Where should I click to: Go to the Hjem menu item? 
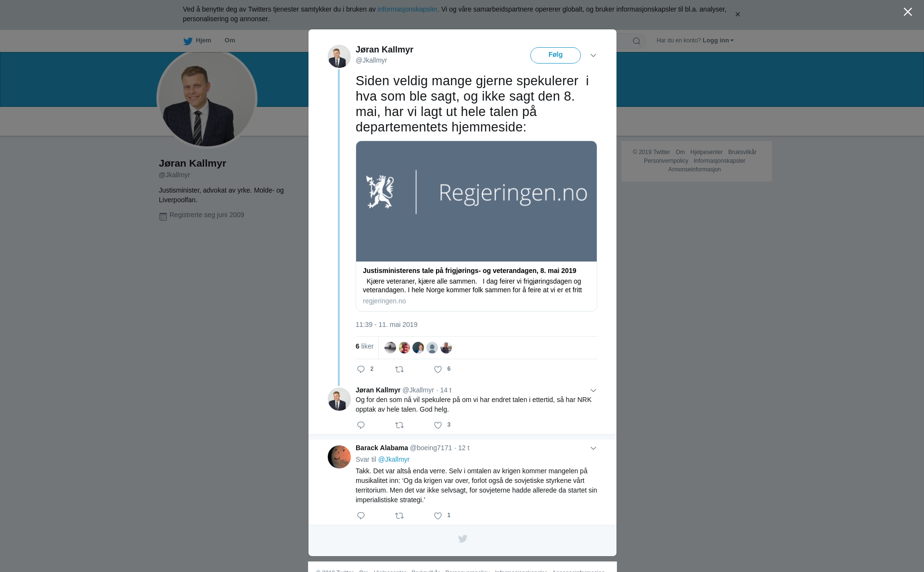(x=204, y=40)
